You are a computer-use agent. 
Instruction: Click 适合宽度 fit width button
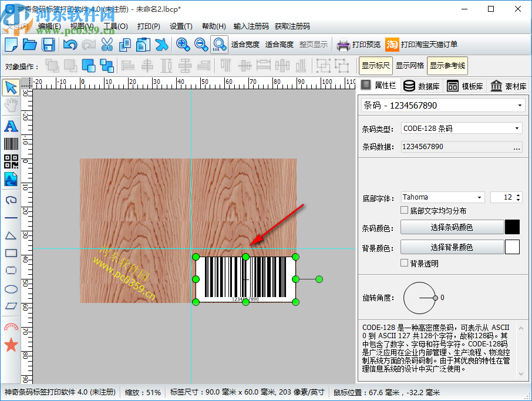[x=245, y=45]
